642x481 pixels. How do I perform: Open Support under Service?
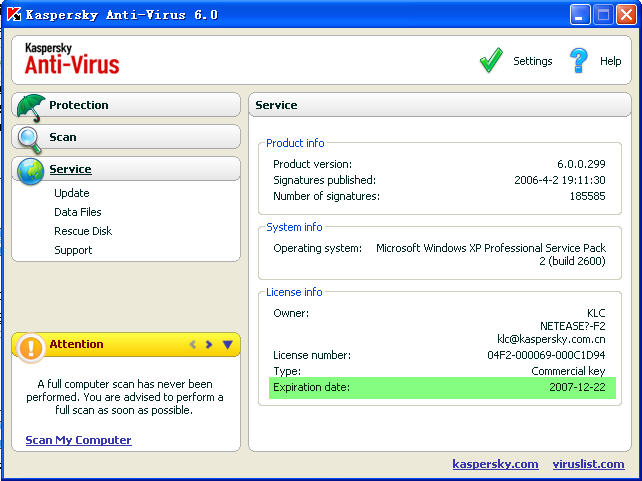pos(73,250)
